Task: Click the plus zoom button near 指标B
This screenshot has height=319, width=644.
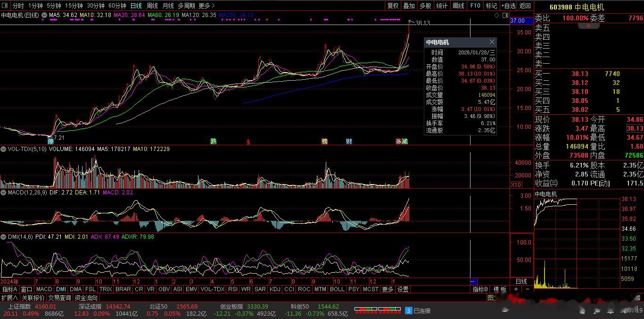Action: 516,289
